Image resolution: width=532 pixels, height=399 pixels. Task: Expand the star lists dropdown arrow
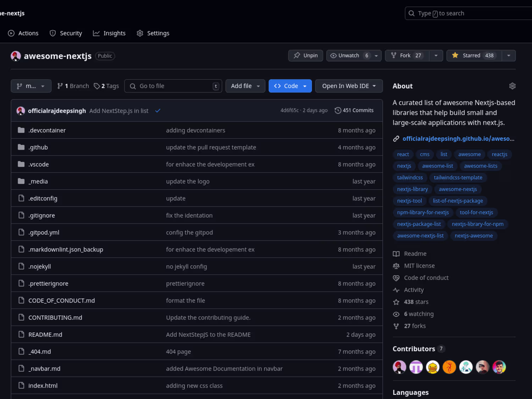click(509, 56)
